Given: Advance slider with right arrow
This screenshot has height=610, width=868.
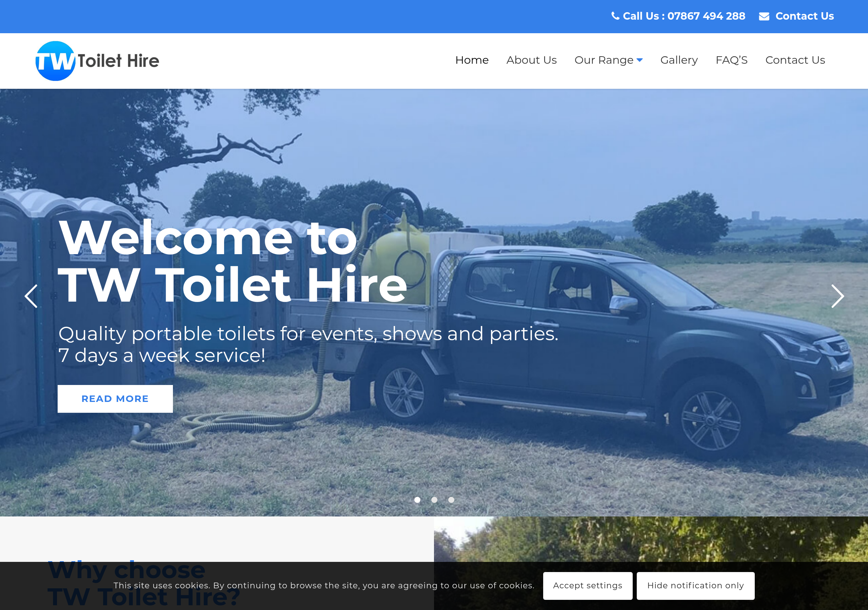Looking at the screenshot, I should coord(837,296).
